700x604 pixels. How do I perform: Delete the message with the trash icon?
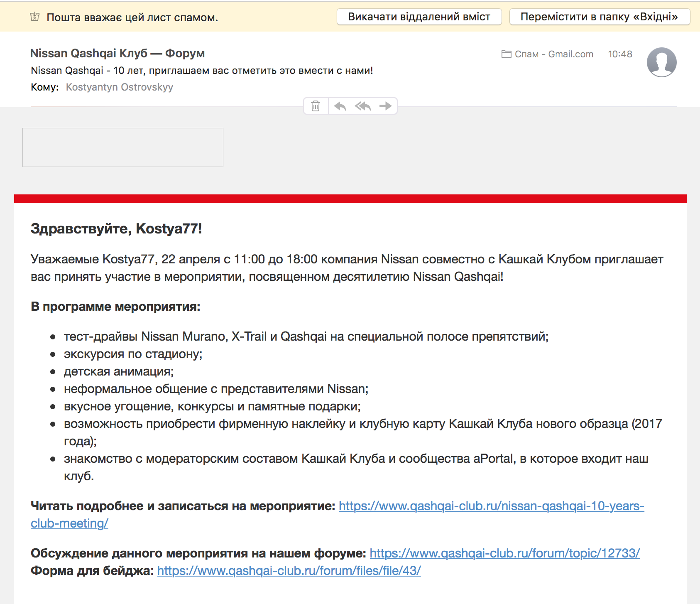click(x=316, y=106)
